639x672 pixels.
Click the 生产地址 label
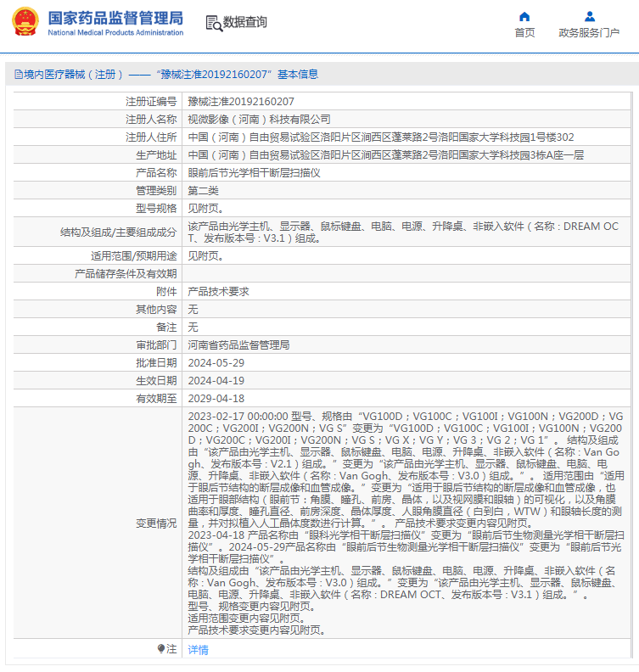156,155
